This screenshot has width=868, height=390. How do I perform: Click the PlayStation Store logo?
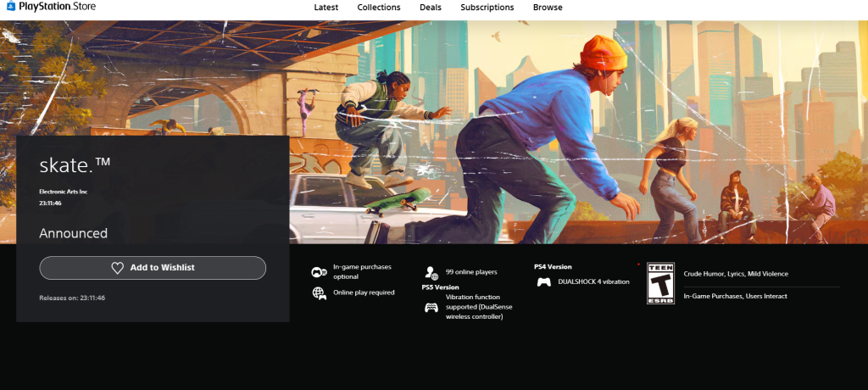(x=51, y=7)
